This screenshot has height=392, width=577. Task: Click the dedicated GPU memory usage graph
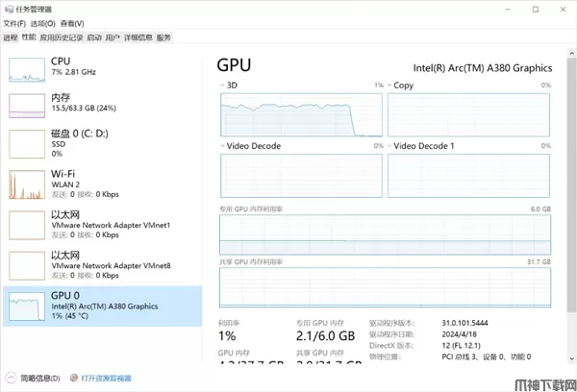386,233
